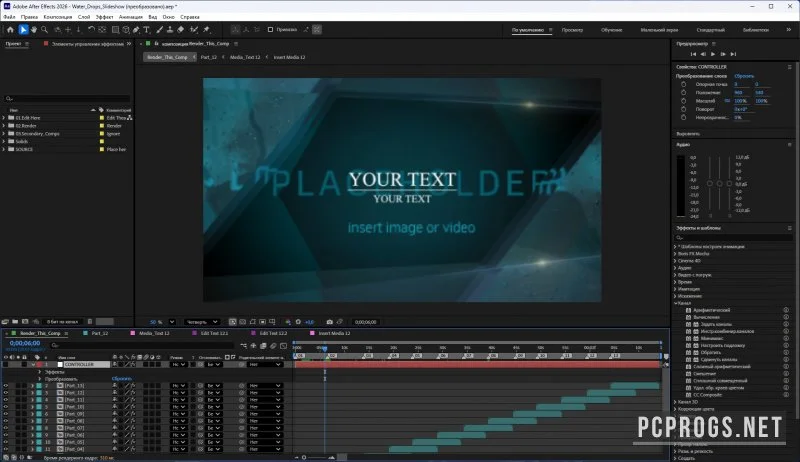Select the Zoom magnifier tool
This screenshot has width=800, height=462.
point(44,30)
